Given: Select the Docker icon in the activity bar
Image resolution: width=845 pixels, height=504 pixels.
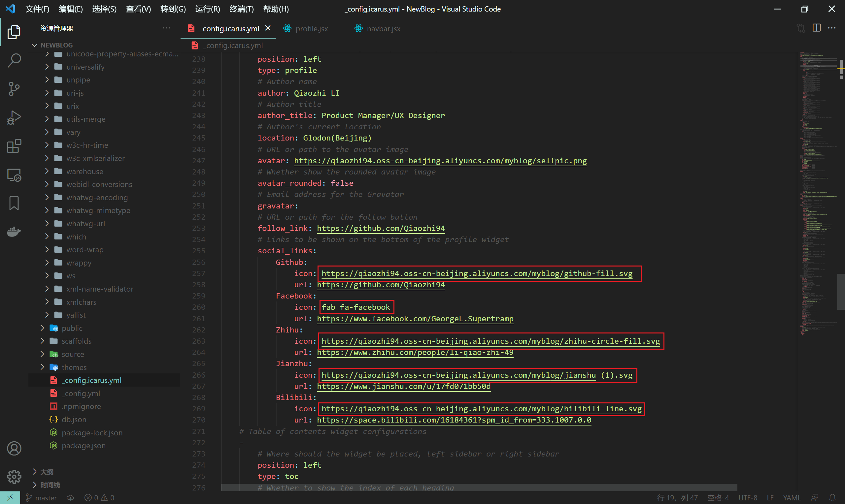Looking at the screenshot, I should 14,231.
